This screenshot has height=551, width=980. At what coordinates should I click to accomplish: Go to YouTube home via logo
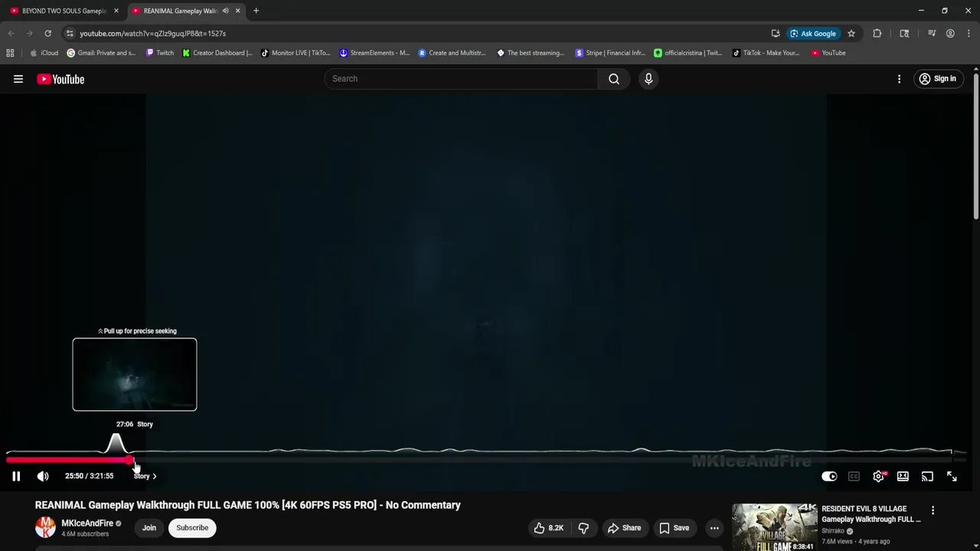tap(60, 79)
